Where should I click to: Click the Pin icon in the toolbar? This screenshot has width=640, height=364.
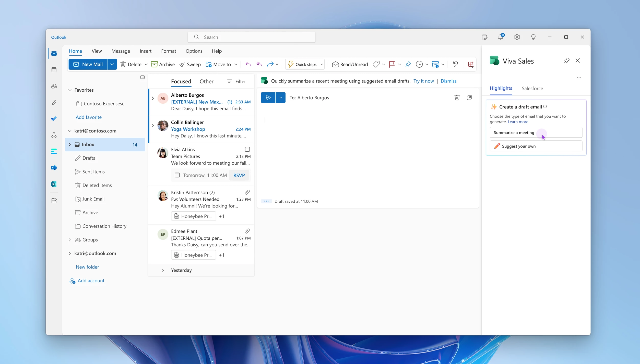click(x=408, y=64)
